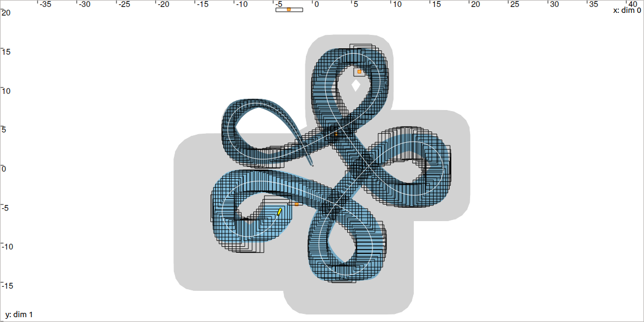Click the x-axis tick labeled 20
The image size is (644, 322).
474,4
